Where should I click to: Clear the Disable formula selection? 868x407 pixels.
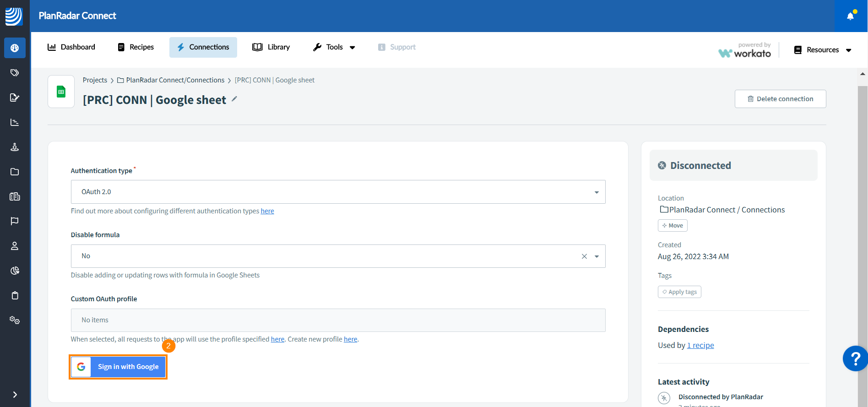point(584,256)
